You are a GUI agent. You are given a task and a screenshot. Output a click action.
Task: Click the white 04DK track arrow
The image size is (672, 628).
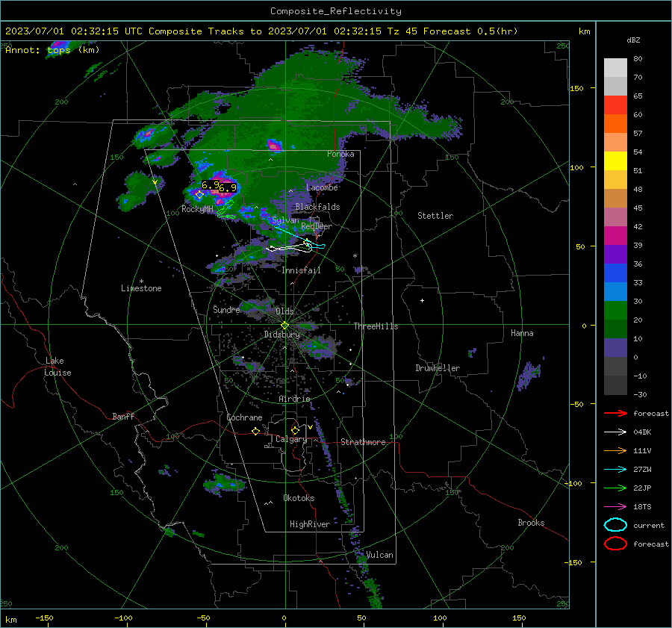click(x=615, y=432)
